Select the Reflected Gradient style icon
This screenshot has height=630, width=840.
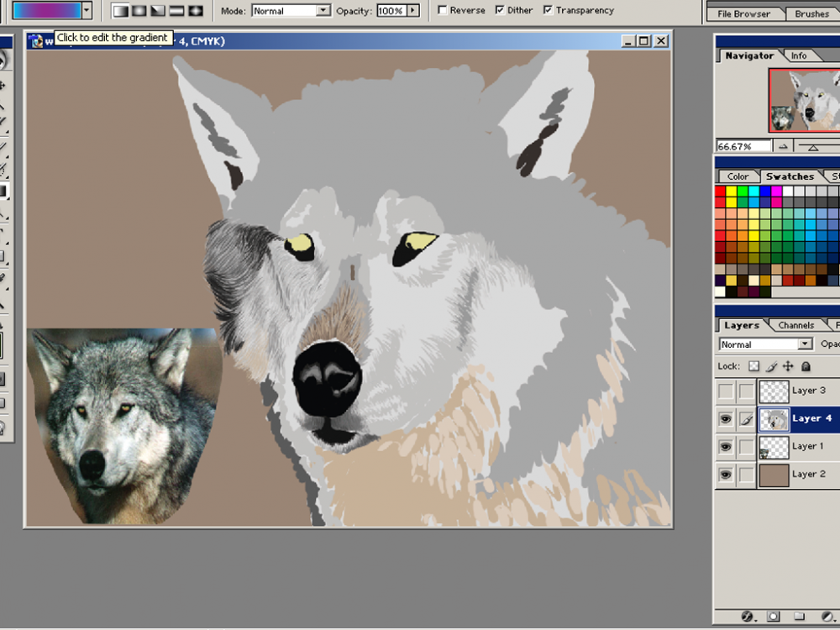tap(176, 10)
